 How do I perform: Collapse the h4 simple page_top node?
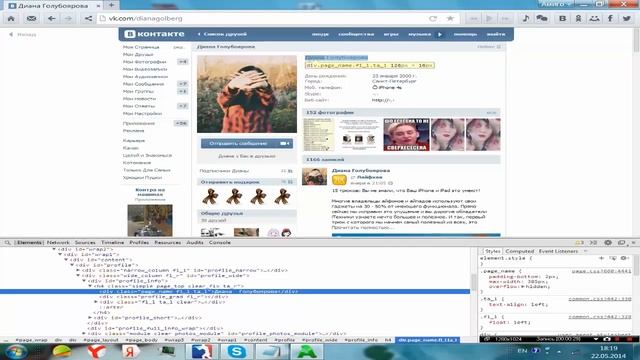tap(90, 286)
